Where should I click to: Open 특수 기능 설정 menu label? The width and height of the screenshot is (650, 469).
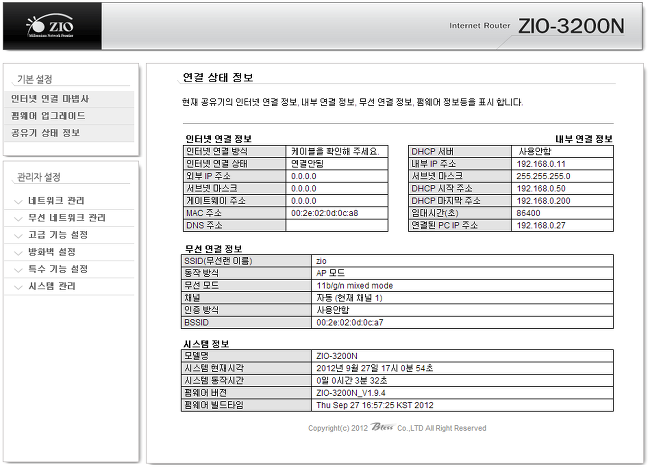tap(58, 269)
